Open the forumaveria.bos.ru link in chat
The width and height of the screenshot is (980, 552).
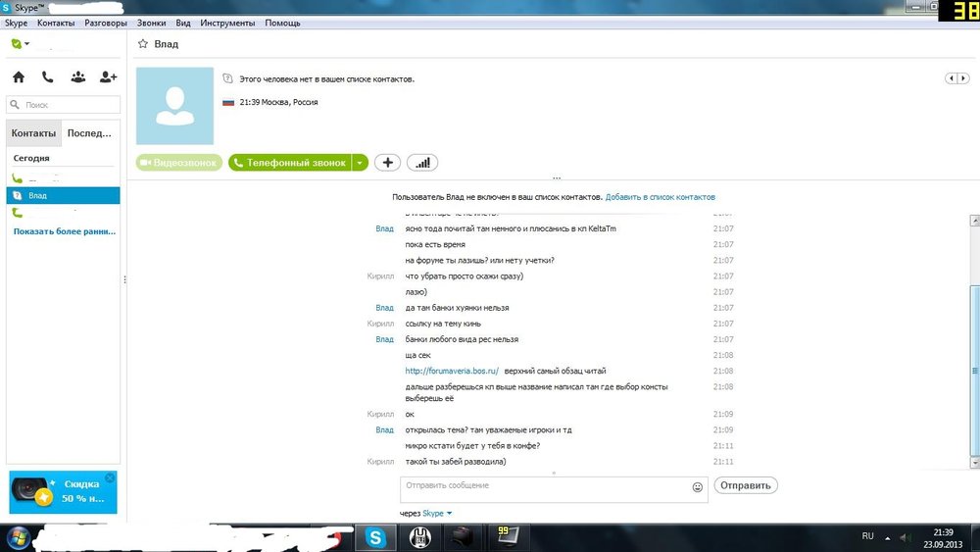coord(452,371)
